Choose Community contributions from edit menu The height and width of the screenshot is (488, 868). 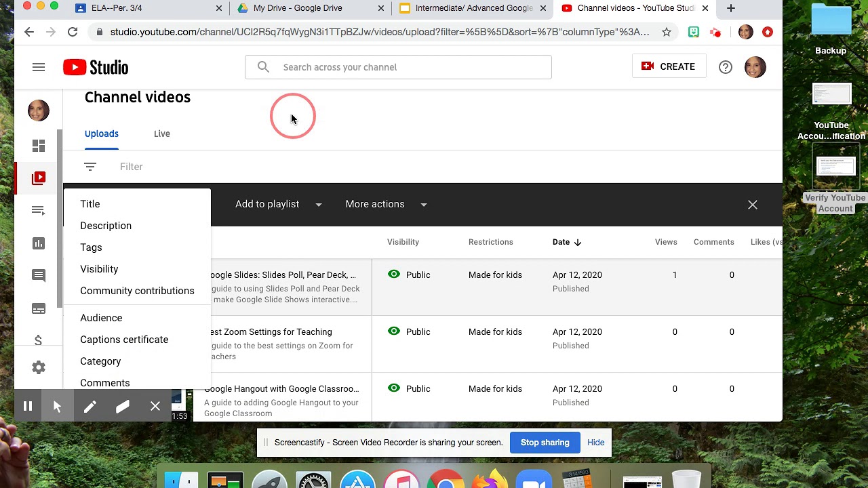coord(137,291)
